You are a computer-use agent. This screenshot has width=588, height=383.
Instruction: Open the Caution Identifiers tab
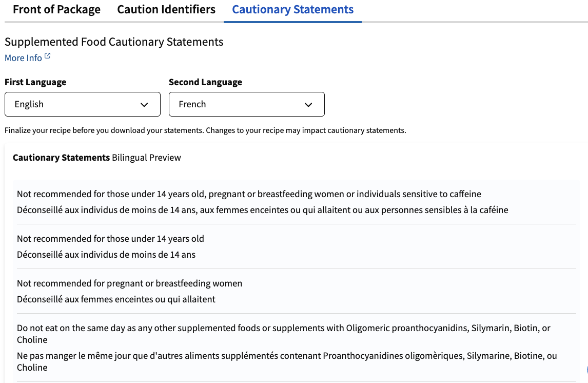coord(166,9)
